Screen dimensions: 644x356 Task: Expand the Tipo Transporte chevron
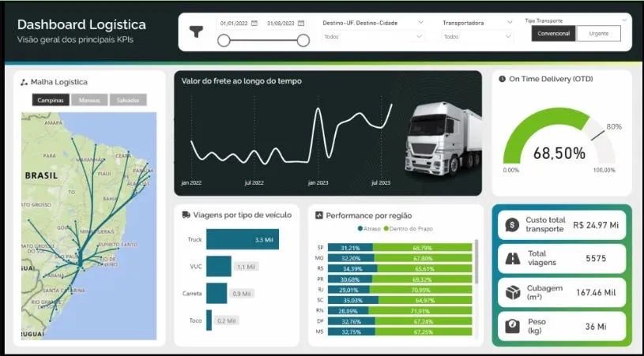tap(624, 20)
